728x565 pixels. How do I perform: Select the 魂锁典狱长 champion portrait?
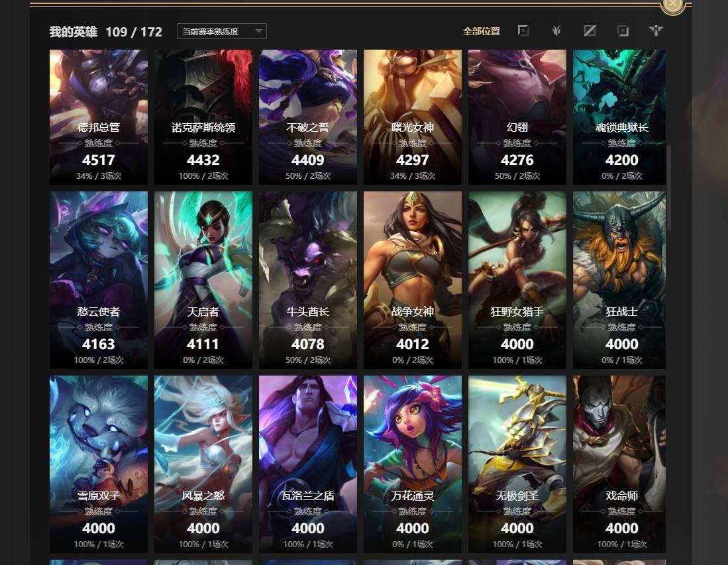tap(619, 117)
